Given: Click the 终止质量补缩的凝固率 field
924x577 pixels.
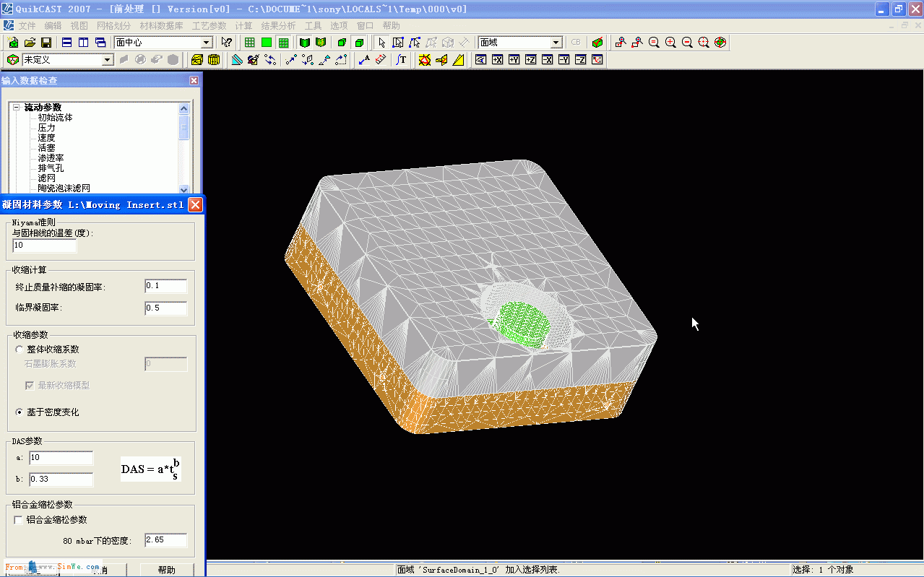Looking at the screenshot, I should (x=165, y=286).
